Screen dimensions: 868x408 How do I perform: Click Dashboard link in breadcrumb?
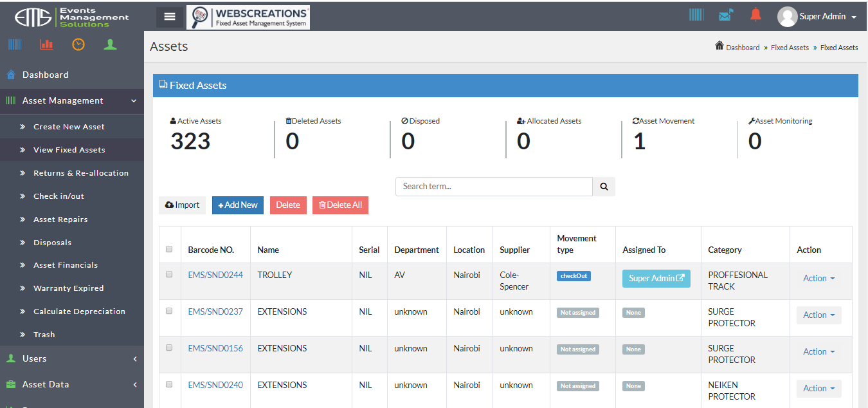pyautogui.click(x=743, y=48)
